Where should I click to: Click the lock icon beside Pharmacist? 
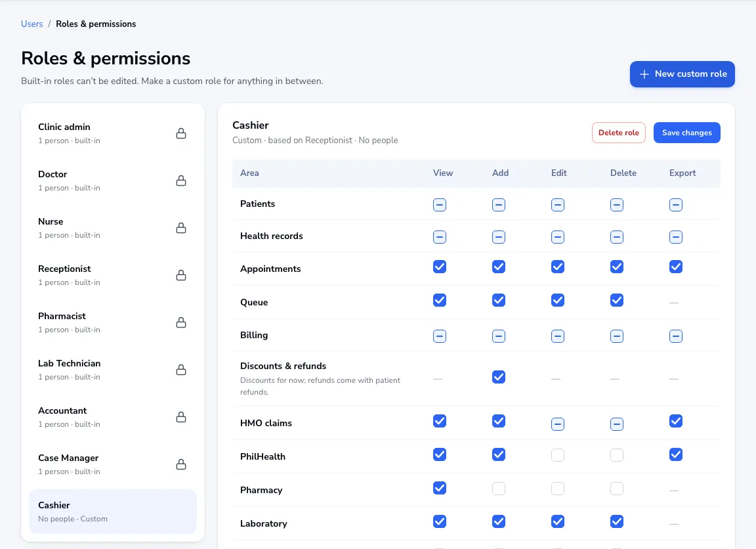point(181,322)
